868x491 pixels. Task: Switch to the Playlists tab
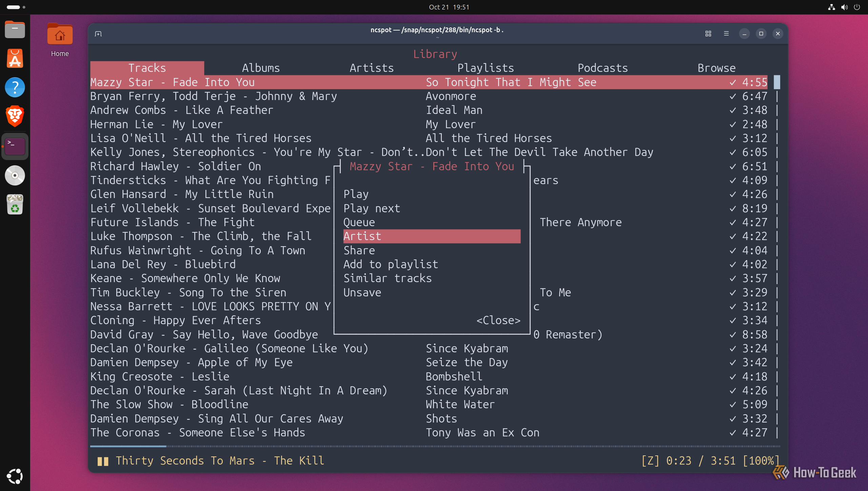[x=486, y=68]
